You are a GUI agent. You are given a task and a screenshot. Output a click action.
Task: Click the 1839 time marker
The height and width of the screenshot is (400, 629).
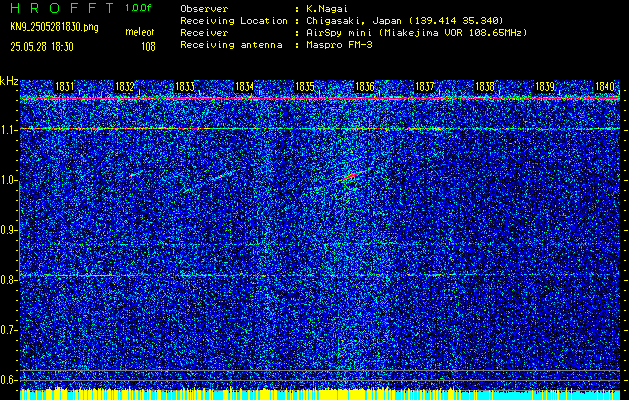(545, 86)
